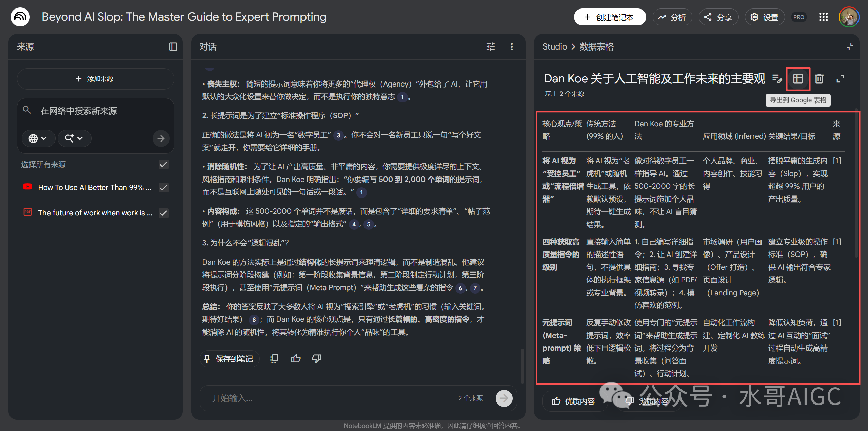The image size is (868, 431).
Task: Click the 添加来源 button
Action: 95,79
